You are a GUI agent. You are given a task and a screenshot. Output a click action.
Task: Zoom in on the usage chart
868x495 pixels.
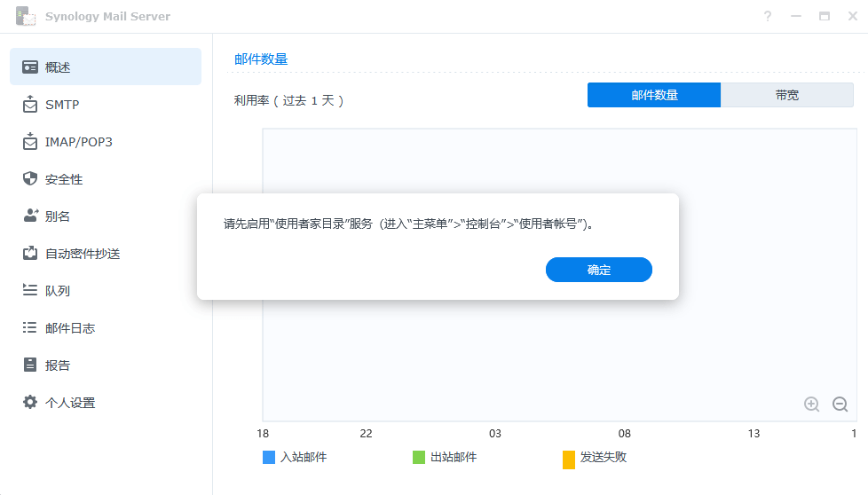click(x=811, y=405)
